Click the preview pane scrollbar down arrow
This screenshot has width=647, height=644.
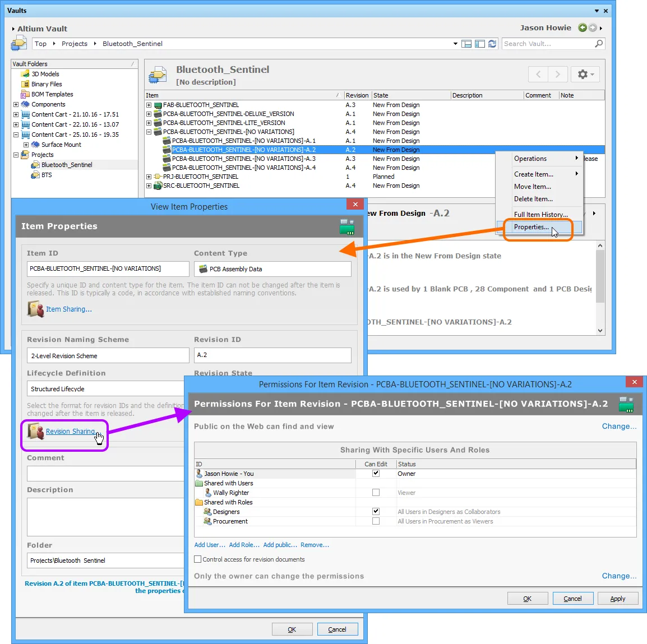pos(600,331)
